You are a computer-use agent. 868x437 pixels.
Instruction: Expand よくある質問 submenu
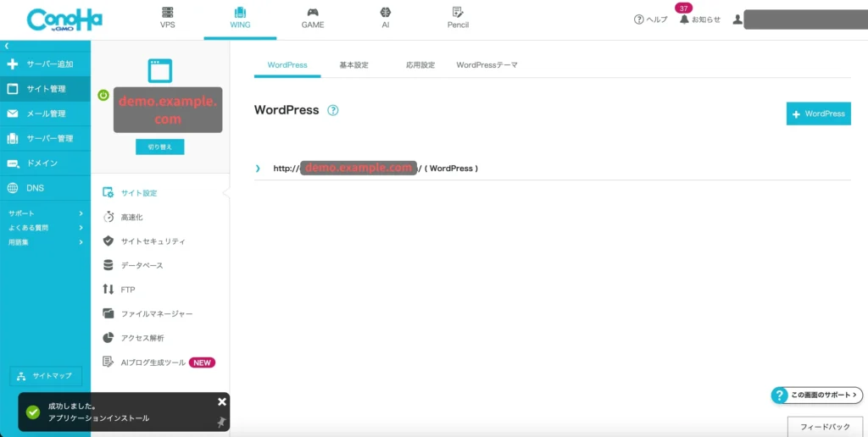tap(46, 227)
